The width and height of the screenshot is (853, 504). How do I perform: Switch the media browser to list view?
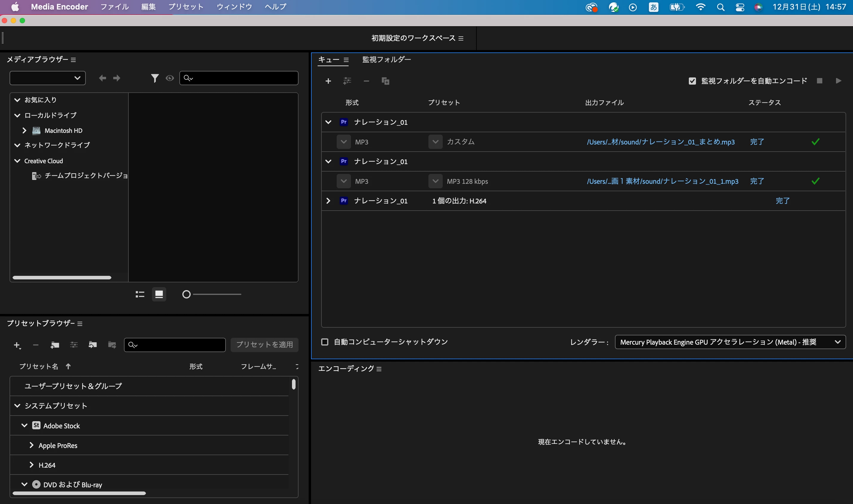(x=140, y=294)
